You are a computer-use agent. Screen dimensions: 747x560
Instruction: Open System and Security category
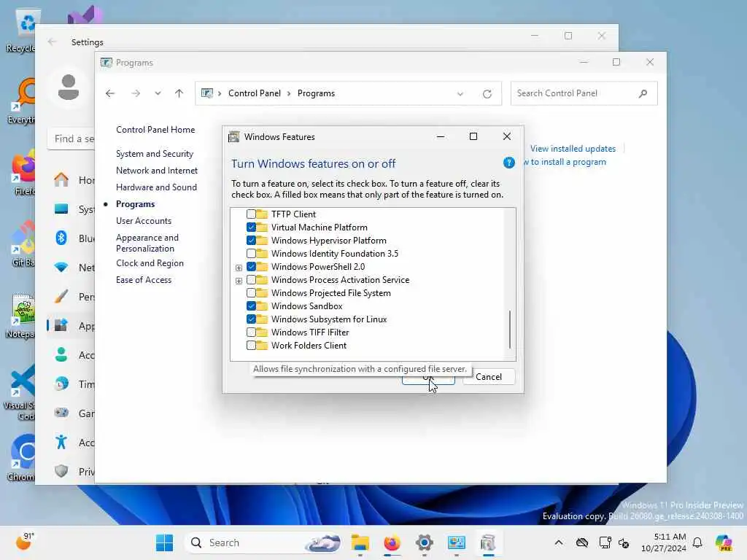point(155,154)
